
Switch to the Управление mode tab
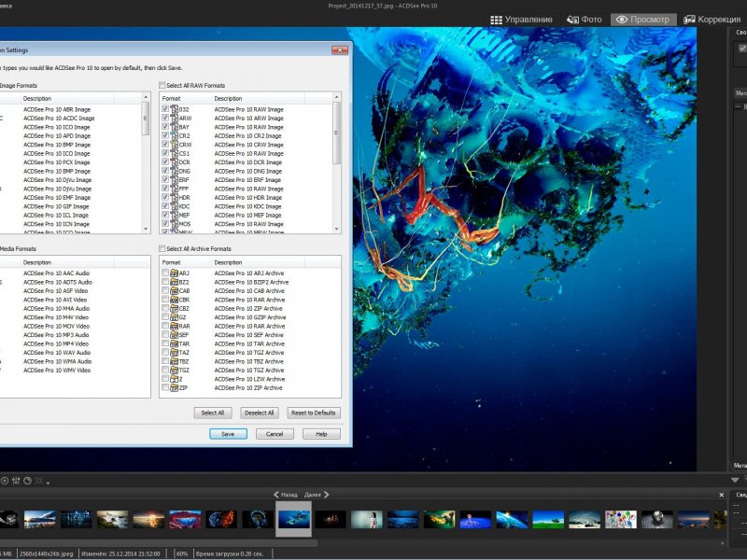521,20
